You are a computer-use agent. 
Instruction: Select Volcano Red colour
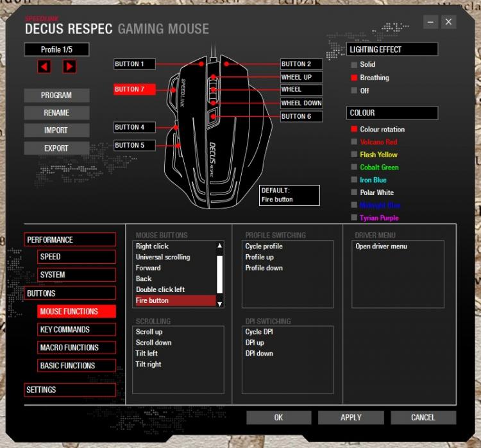tap(375, 142)
